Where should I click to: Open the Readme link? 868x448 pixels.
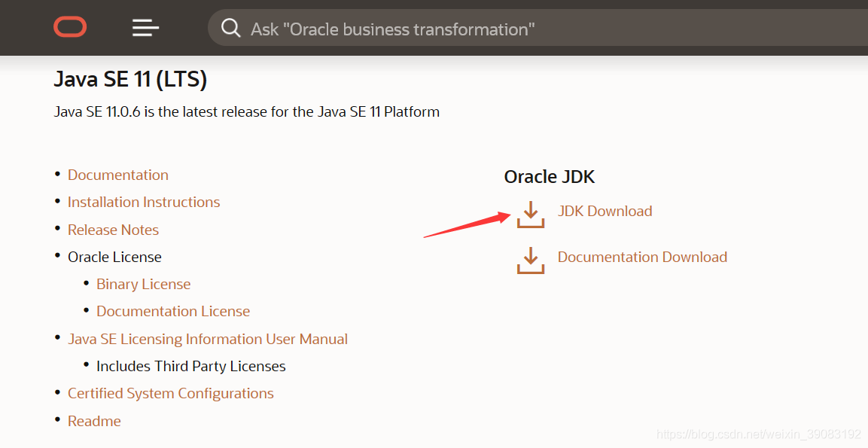coord(94,421)
